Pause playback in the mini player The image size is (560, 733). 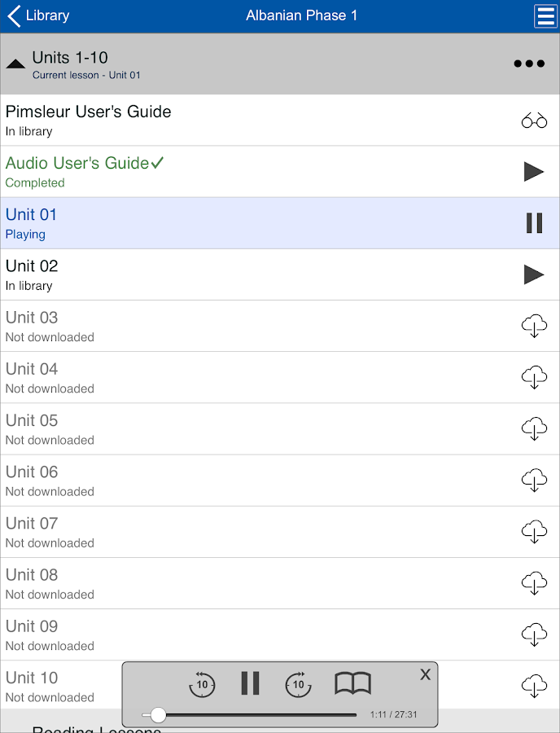pos(250,683)
